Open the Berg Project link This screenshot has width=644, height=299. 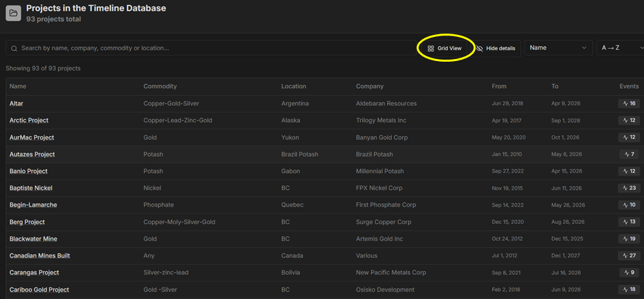click(x=27, y=222)
